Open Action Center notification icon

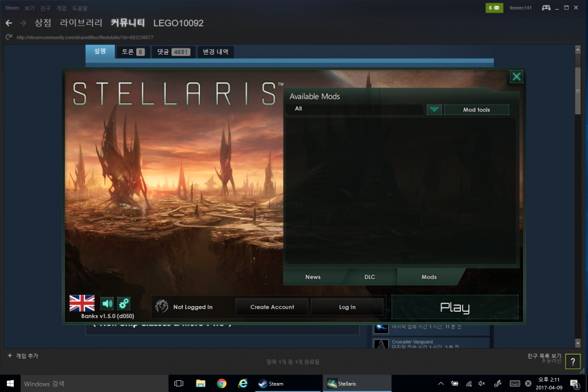click(x=574, y=384)
